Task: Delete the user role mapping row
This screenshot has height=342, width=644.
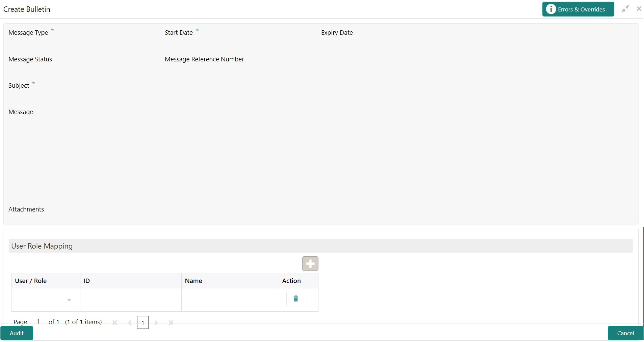Action: [296, 299]
